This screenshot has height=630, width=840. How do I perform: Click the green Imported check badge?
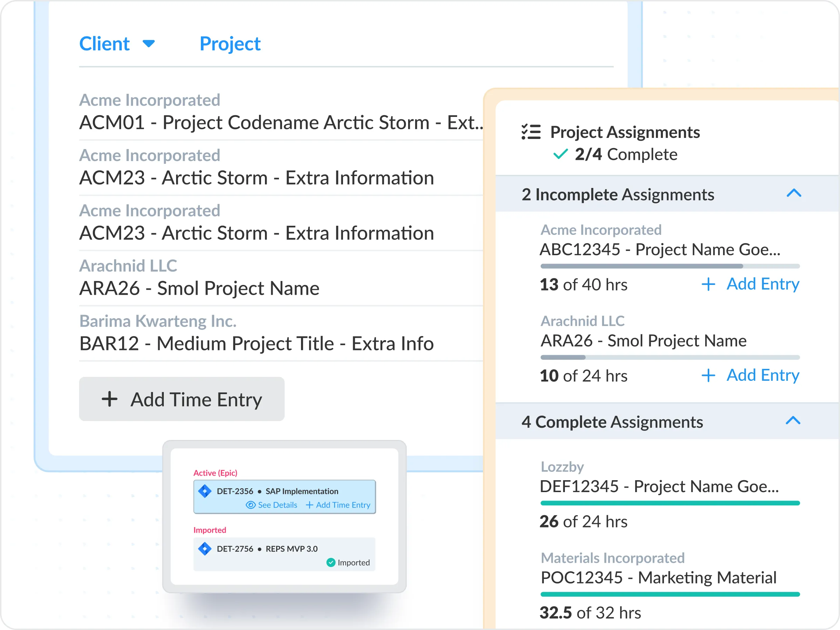pos(331,562)
